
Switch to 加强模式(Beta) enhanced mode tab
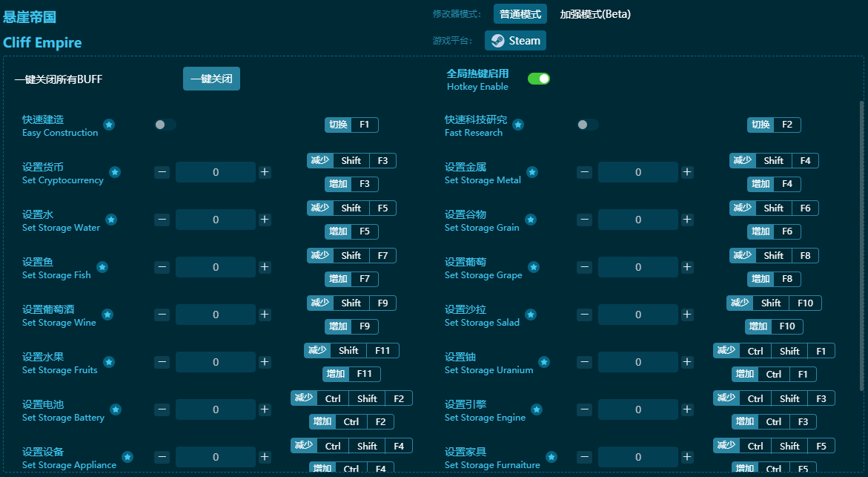pos(595,14)
